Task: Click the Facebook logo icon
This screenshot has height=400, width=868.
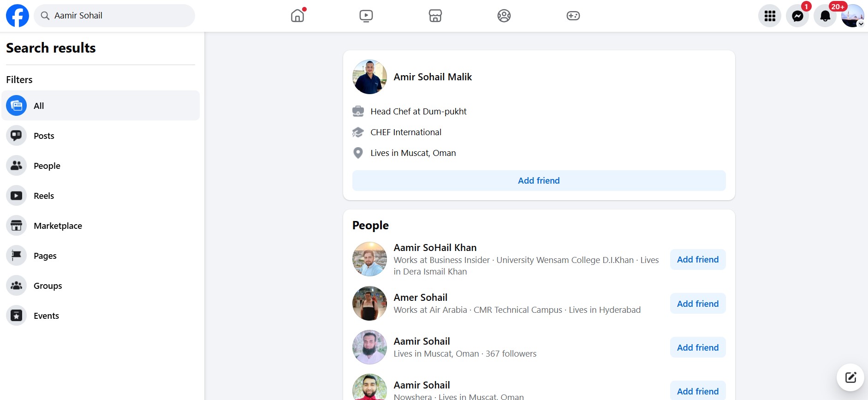Action: pos(18,16)
